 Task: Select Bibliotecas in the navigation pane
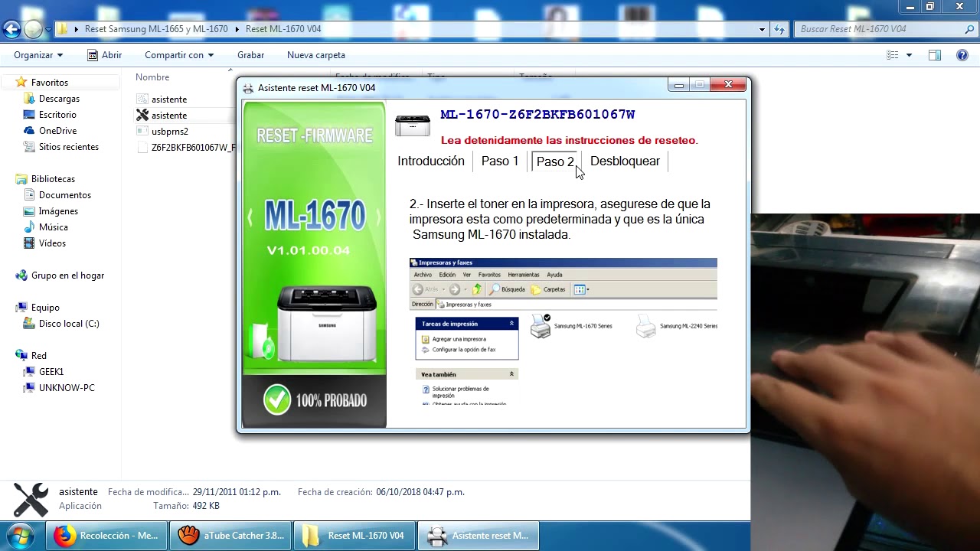coord(53,179)
